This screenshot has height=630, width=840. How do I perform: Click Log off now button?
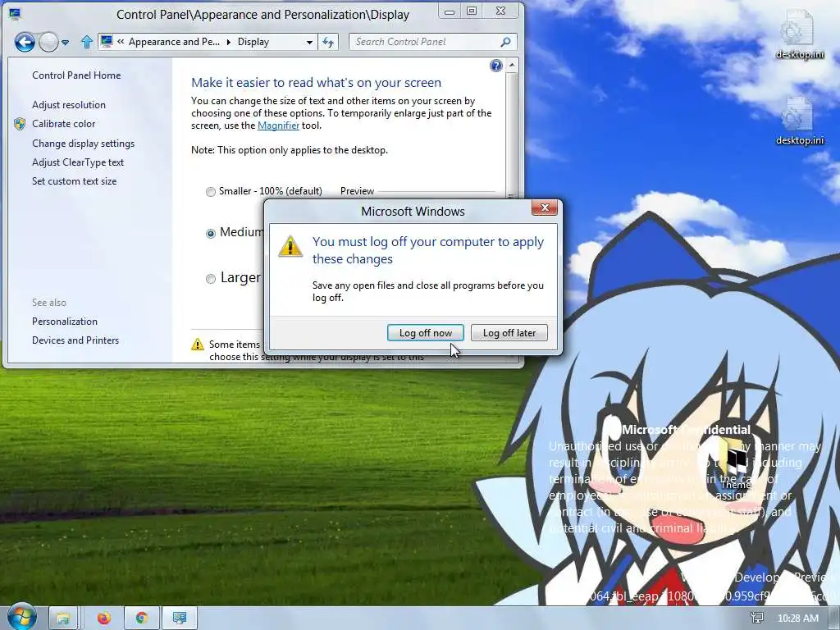click(x=426, y=333)
